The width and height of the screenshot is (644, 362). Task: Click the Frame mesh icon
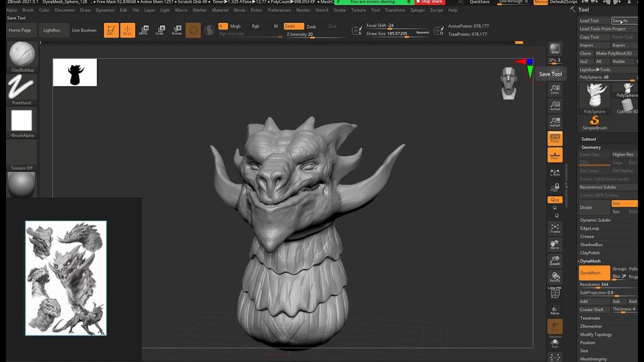click(x=555, y=228)
